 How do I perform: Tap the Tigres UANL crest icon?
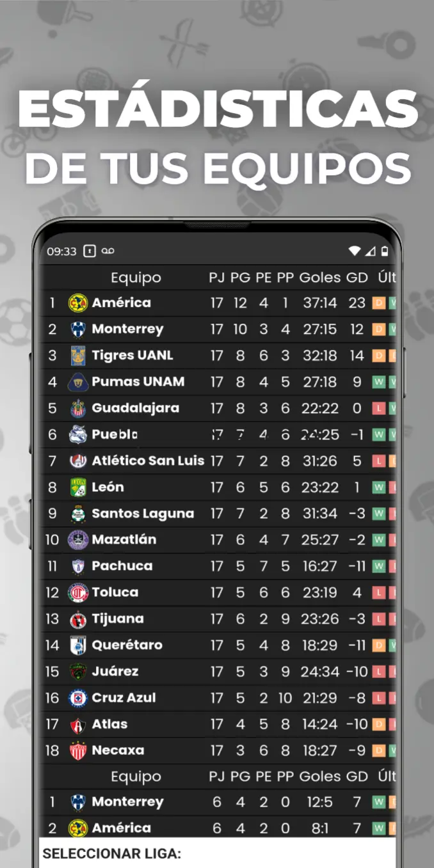(x=77, y=356)
